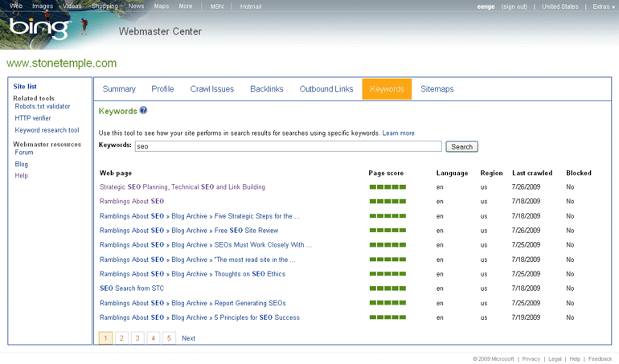
Task: Go to the webmaster Forum link
Action: tap(24, 153)
